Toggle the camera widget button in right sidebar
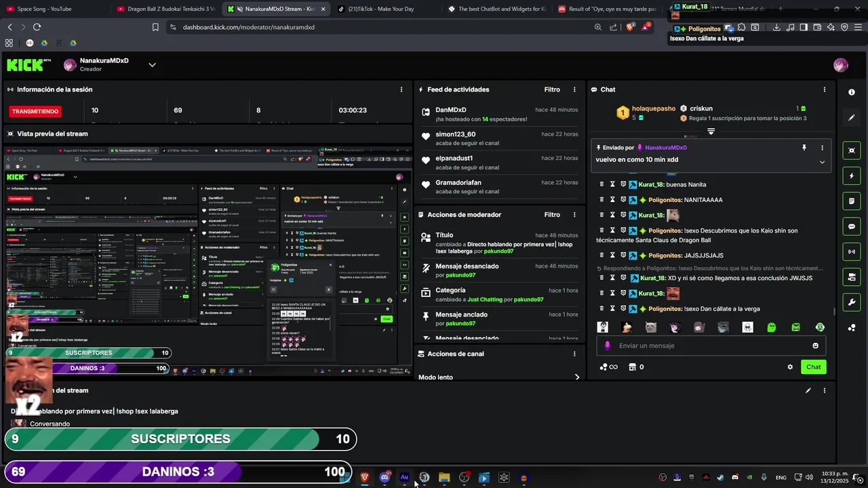The height and width of the screenshot is (488, 868). click(851, 277)
